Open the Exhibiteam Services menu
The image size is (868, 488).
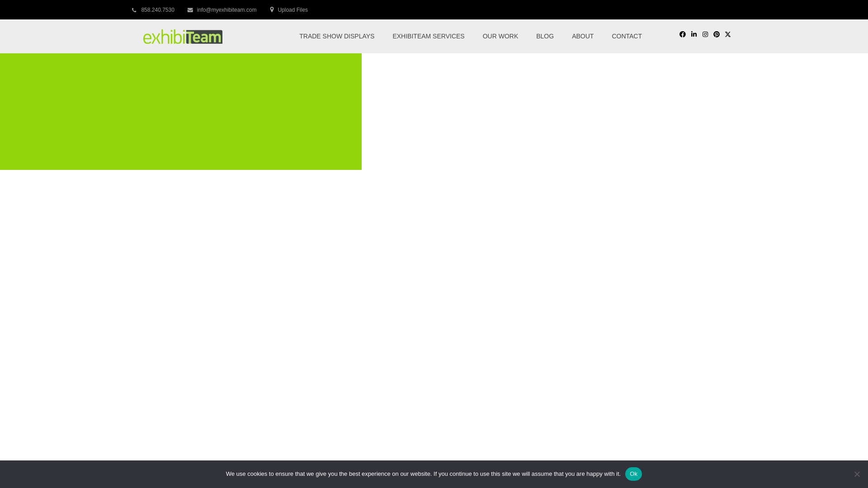428,36
